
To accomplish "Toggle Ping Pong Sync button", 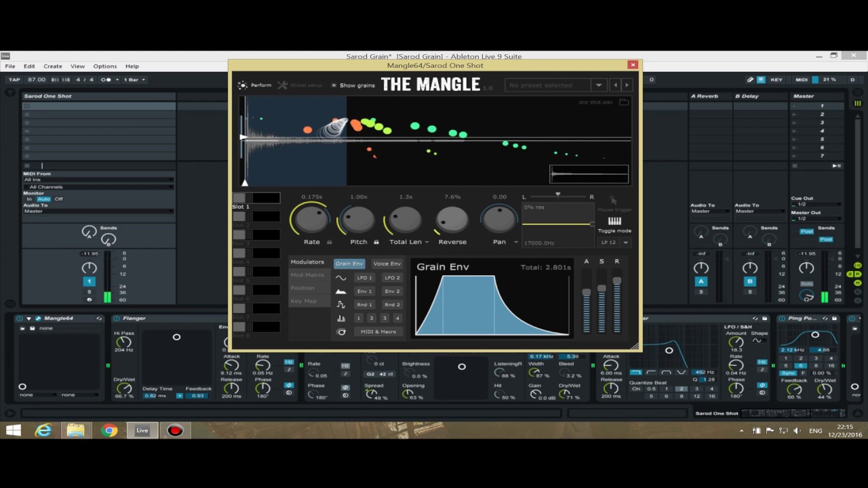I will tap(788, 373).
